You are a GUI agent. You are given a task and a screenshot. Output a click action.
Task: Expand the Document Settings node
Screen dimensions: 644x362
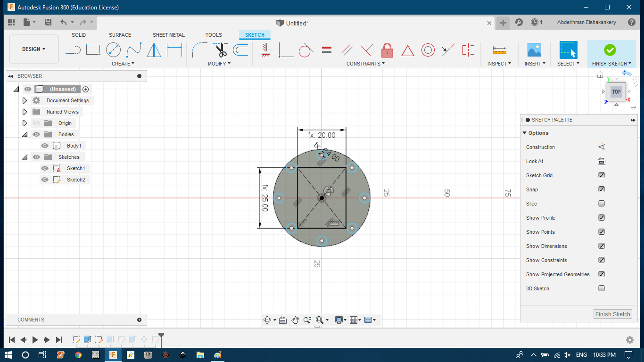(25, 100)
